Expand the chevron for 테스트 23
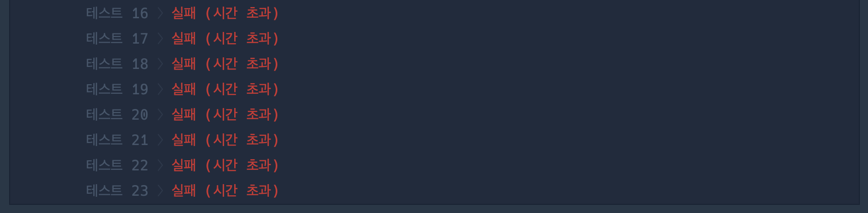Image resolution: width=868 pixels, height=213 pixels. tap(160, 191)
